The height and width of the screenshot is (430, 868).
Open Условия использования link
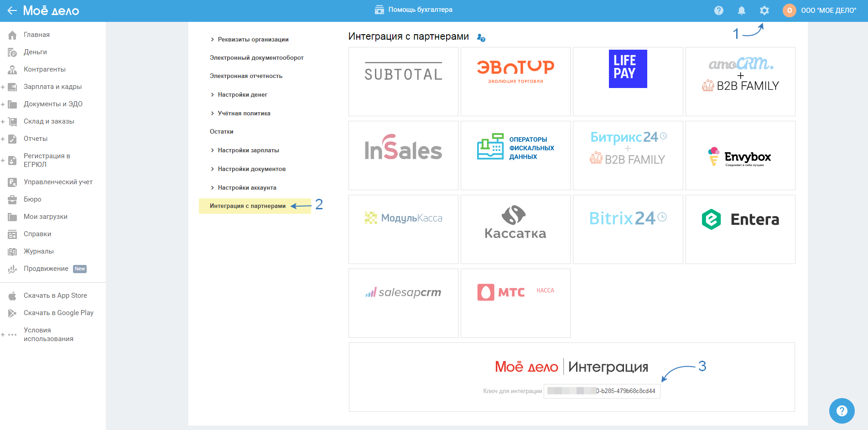tap(48, 334)
